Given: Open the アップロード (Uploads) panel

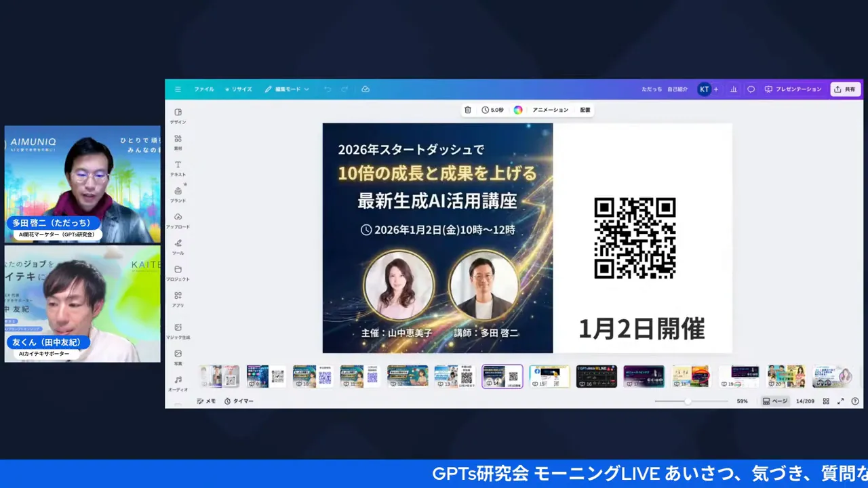Looking at the screenshot, I should click(x=178, y=221).
